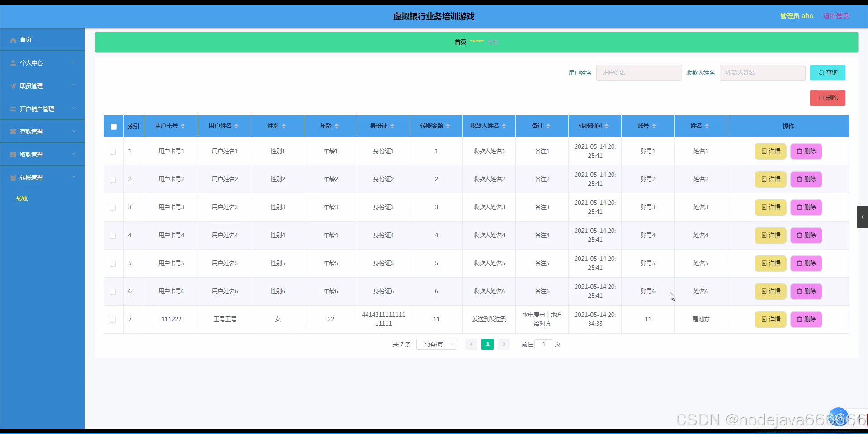Click the 查询 search button
868x434 pixels.
[x=827, y=73]
